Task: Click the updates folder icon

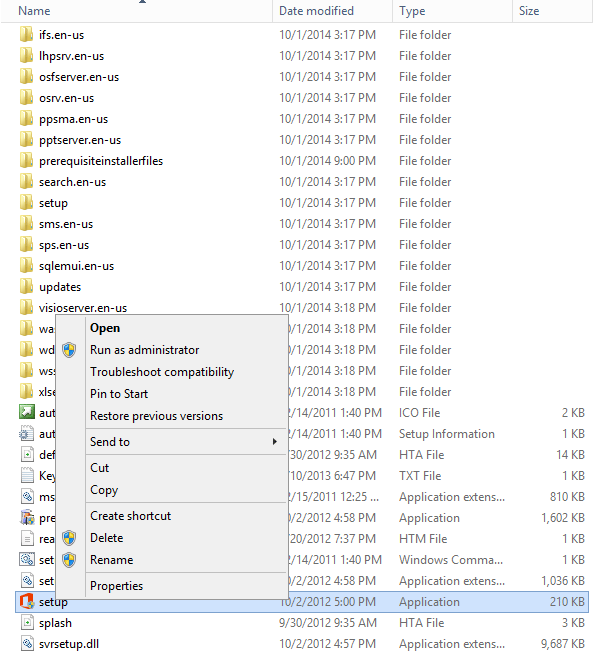Action: tap(26, 286)
